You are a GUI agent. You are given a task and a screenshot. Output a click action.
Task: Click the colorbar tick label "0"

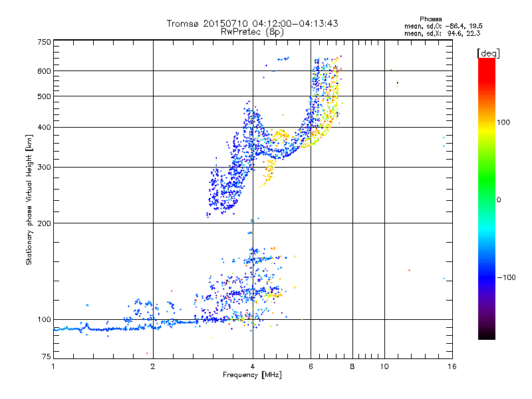pyautogui.click(x=499, y=200)
